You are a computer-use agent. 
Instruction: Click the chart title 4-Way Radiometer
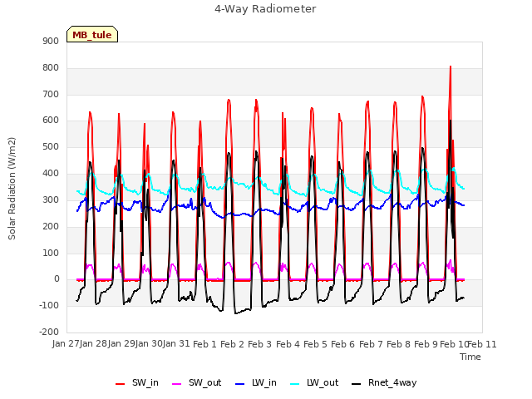pyautogui.click(x=265, y=9)
